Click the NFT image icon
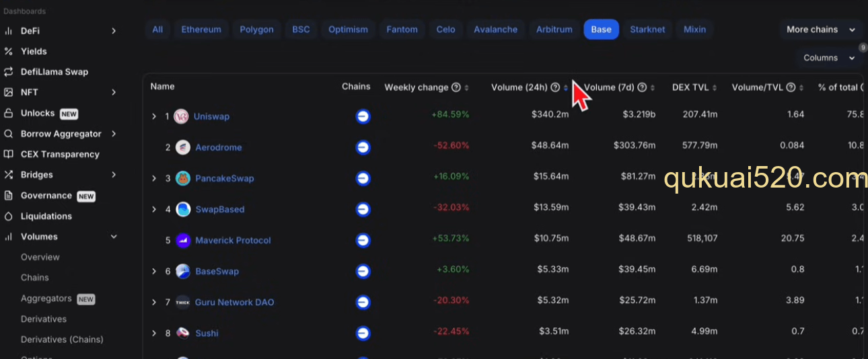The image size is (868, 359). 9,92
